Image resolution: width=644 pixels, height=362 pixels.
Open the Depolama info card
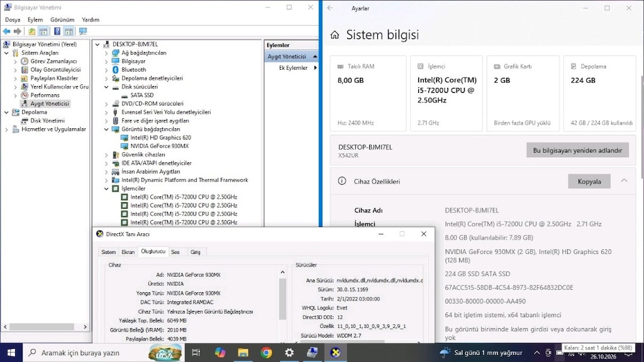(599, 94)
